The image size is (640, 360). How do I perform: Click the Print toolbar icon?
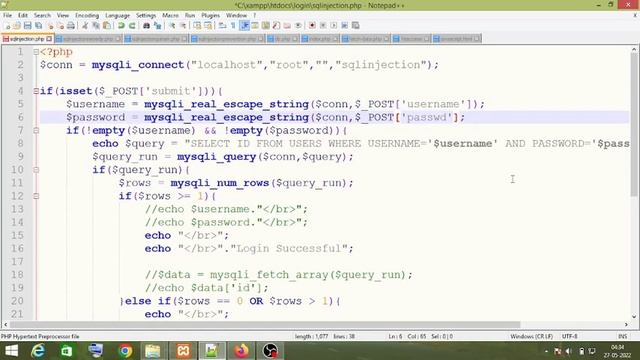[71, 26]
